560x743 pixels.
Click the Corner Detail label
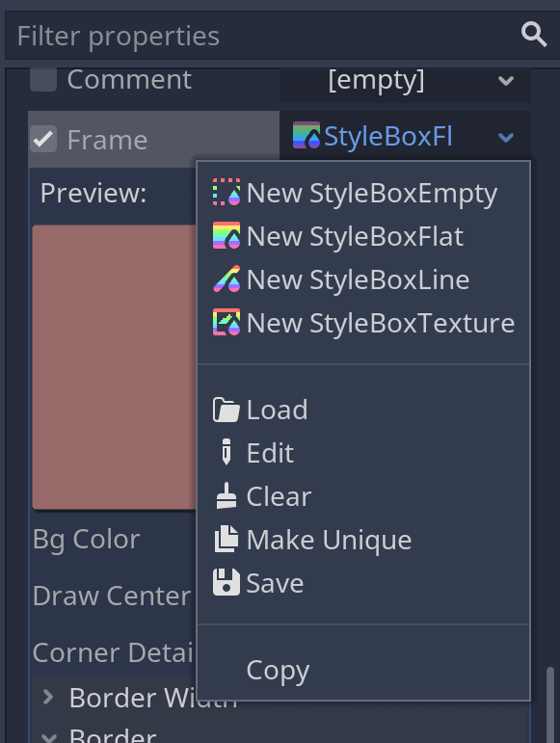pos(114,652)
